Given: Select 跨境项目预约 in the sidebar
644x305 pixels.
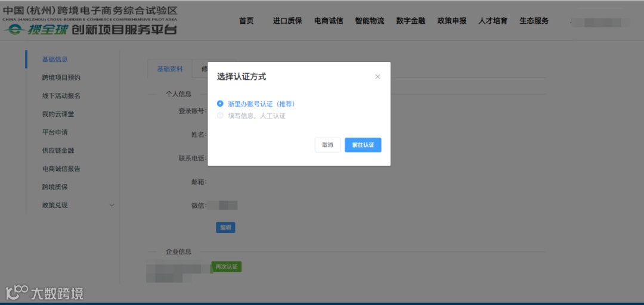Looking at the screenshot, I should [x=61, y=77].
